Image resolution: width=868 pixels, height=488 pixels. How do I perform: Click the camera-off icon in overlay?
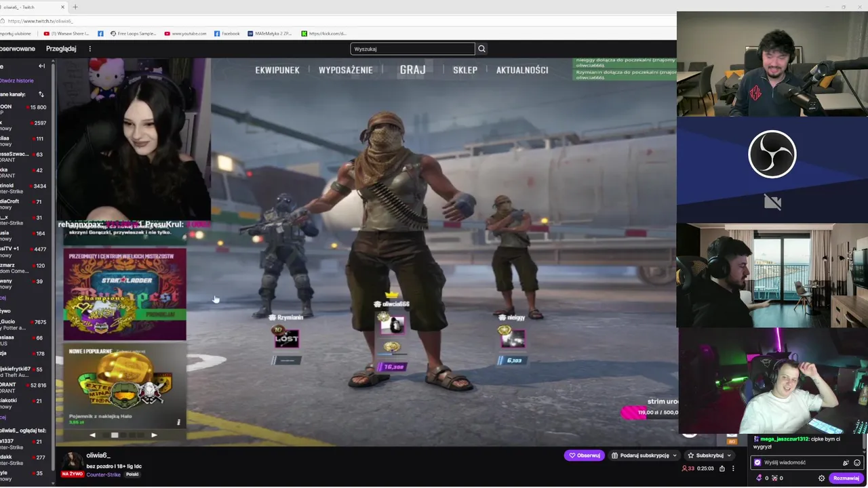(x=772, y=202)
